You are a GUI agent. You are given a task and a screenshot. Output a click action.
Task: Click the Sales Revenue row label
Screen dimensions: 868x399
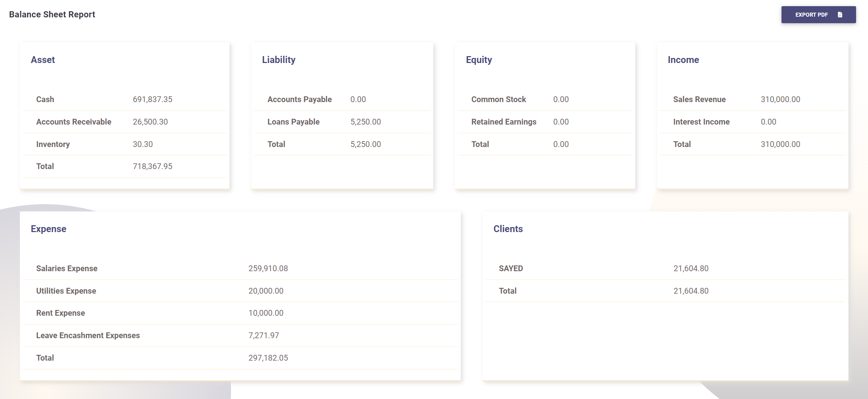[x=699, y=99]
